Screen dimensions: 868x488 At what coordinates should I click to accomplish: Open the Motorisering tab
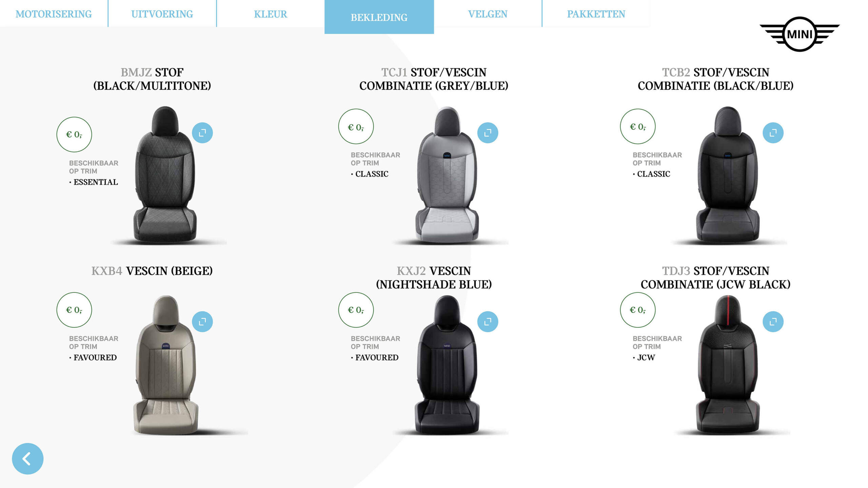tap(54, 14)
